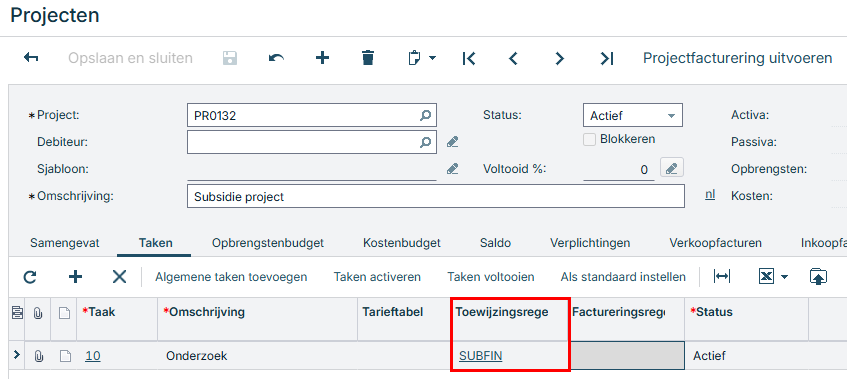The width and height of the screenshot is (847, 379).
Task: Click Projectfacturering uitvoeren button
Action: (737, 58)
